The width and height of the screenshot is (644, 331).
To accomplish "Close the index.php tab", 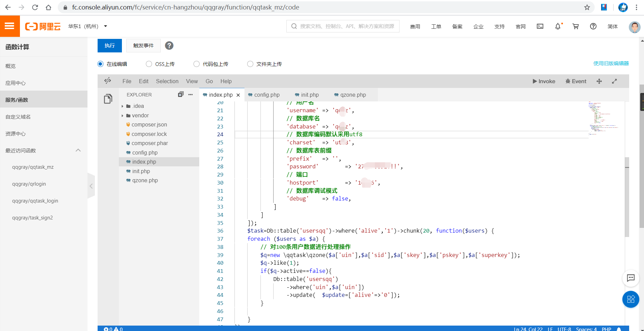I will coord(238,95).
